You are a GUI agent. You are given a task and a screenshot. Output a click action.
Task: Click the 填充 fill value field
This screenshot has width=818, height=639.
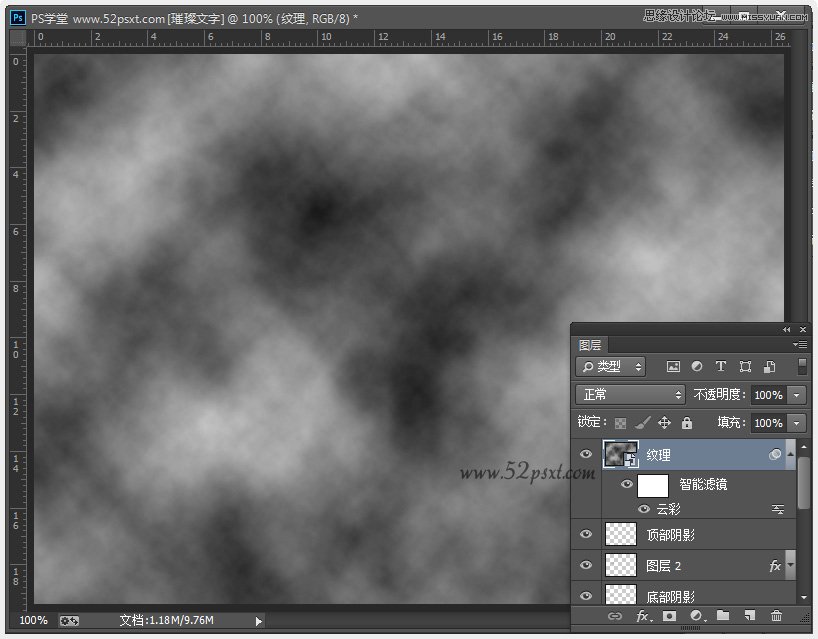pyautogui.click(x=768, y=423)
